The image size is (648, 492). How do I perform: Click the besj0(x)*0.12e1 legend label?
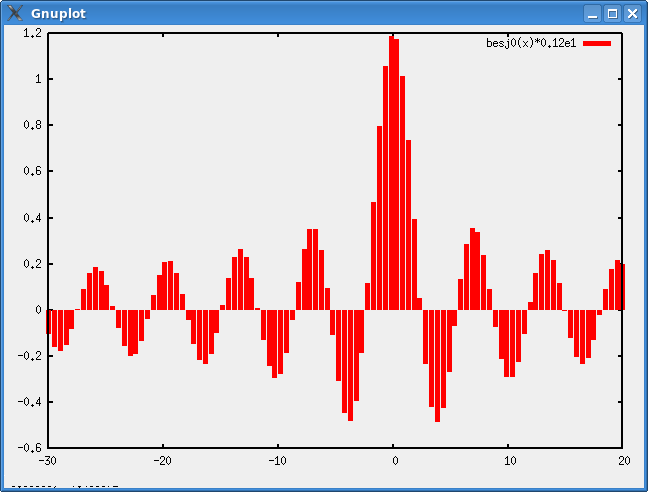click(531, 43)
